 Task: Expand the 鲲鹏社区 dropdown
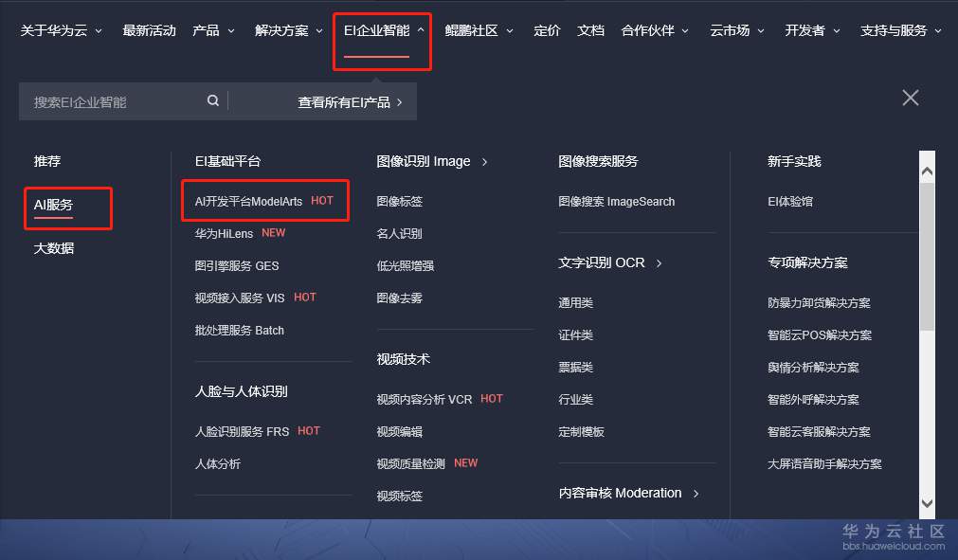[479, 30]
